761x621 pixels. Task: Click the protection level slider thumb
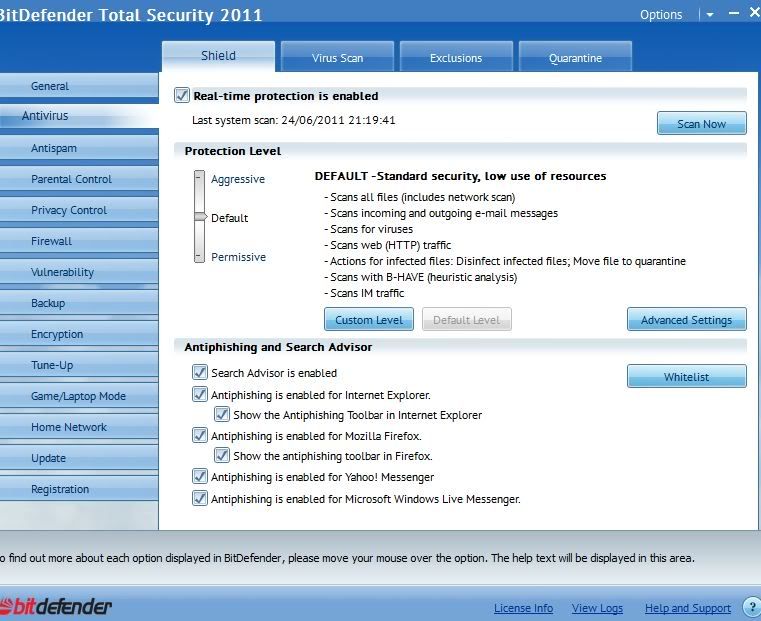(200, 216)
